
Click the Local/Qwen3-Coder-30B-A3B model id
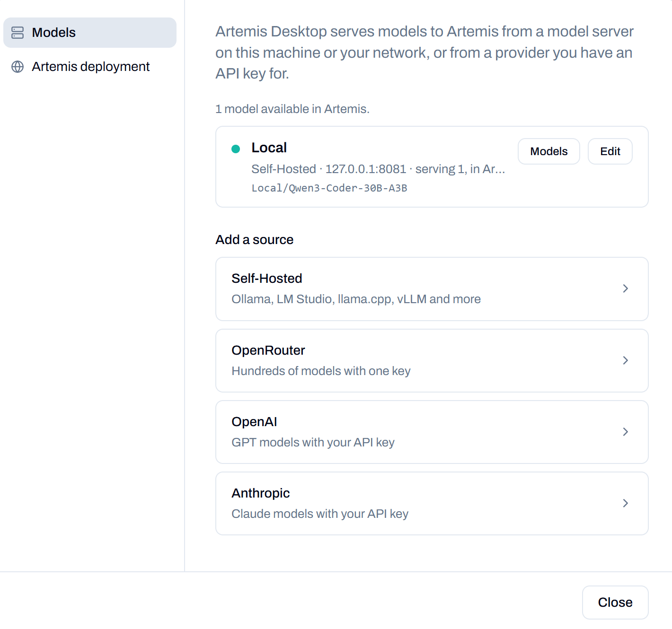pos(329,188)
